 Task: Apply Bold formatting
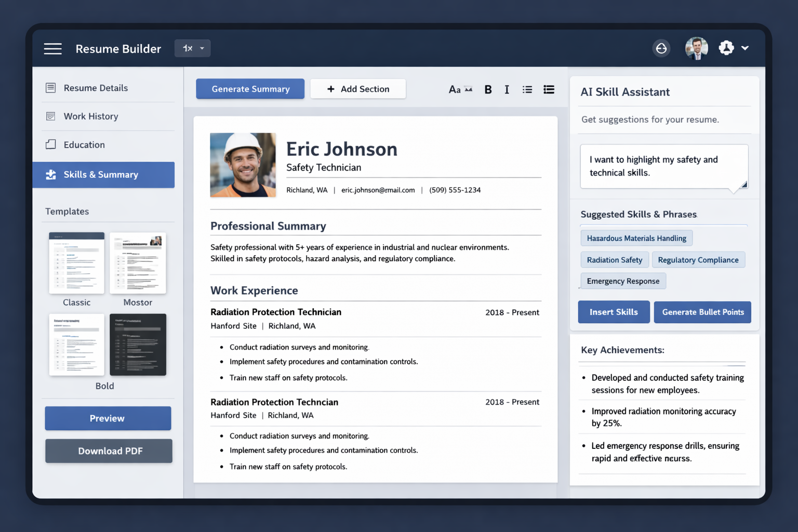pos(488,89)
